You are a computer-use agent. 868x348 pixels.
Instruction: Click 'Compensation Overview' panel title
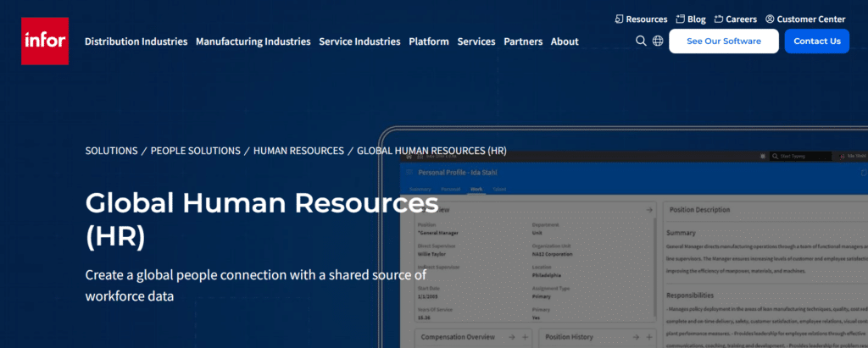pyautogui.click(x=458, y=337)
